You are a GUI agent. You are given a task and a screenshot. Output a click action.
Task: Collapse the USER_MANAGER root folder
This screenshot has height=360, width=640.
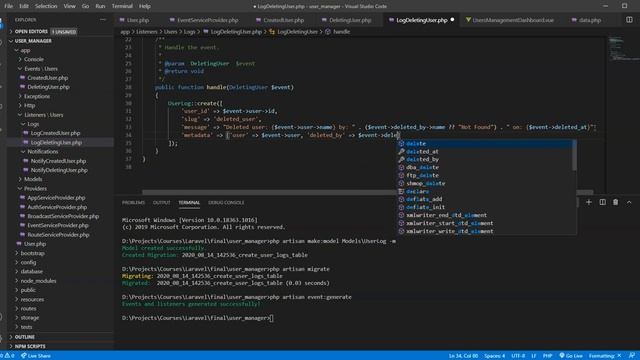point(33,41)
